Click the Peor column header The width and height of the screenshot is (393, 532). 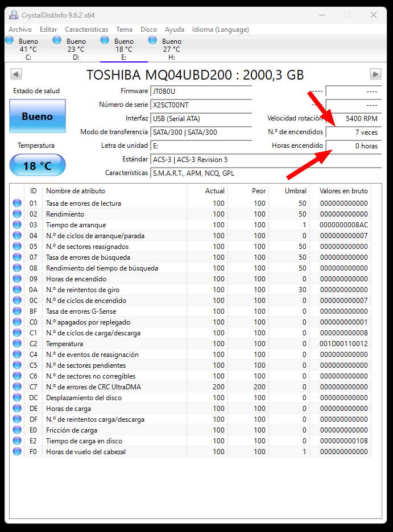click(249, 190)
